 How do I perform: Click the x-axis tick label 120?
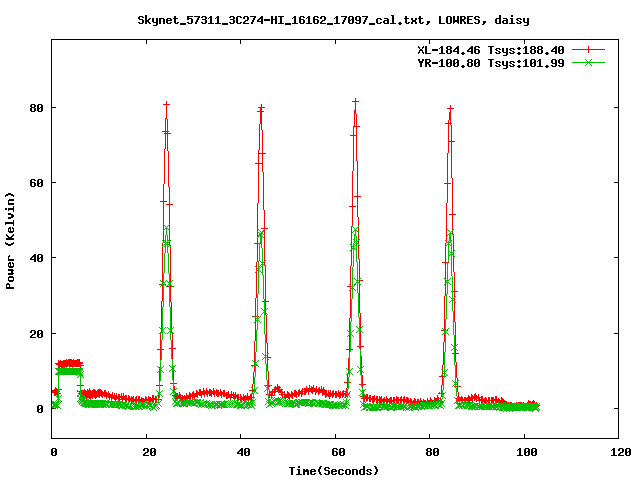[x=621, y=452]
